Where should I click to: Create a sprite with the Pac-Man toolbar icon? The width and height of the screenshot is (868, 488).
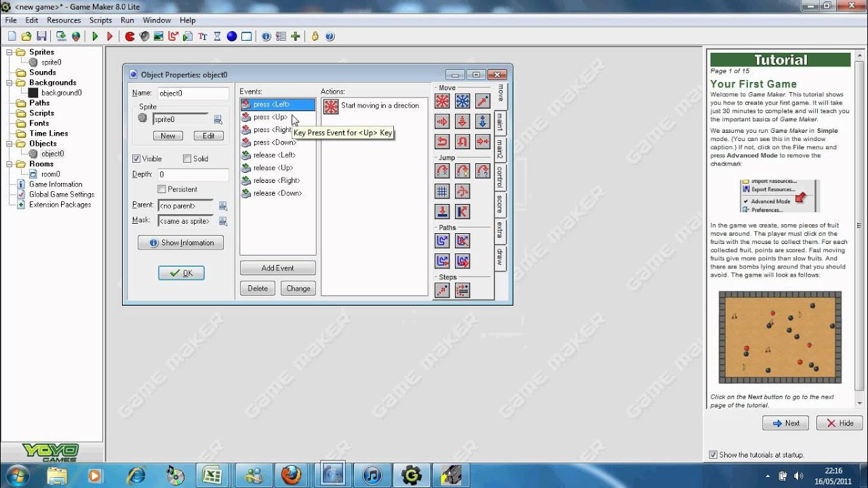point(130,37)
